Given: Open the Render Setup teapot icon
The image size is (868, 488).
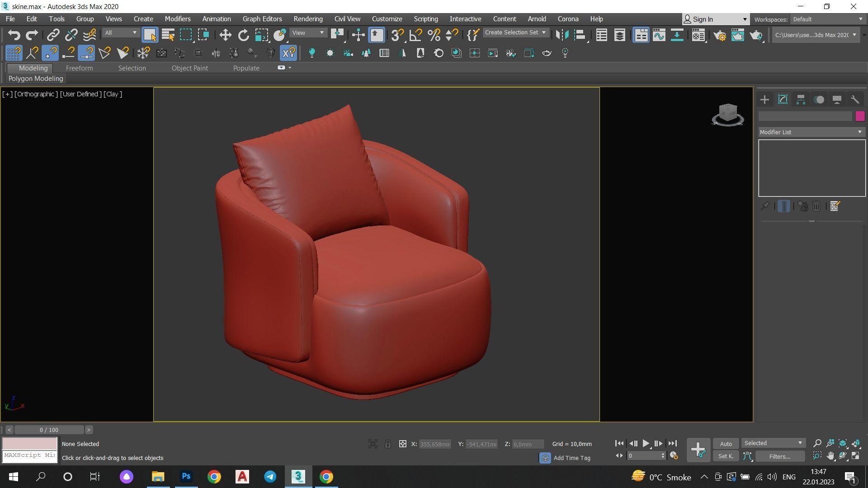Looking at the screenshot, I should [720, 35].
